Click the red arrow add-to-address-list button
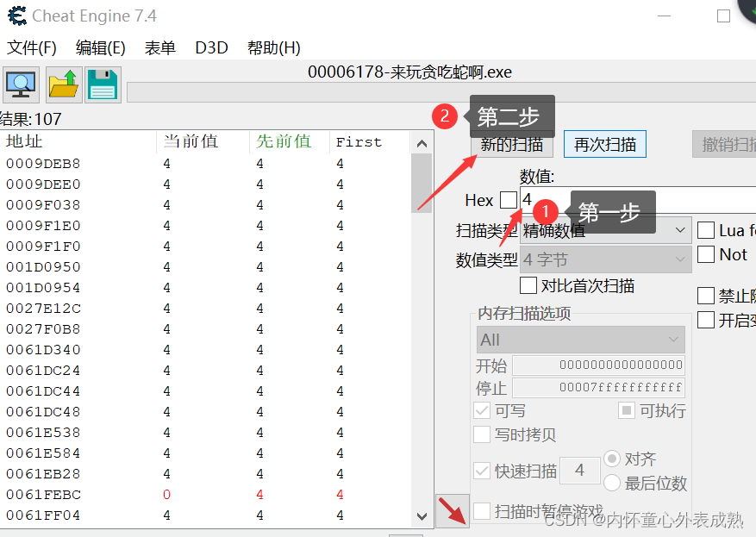The width and height of the screenshot is (756, 537). coord(453,511)
